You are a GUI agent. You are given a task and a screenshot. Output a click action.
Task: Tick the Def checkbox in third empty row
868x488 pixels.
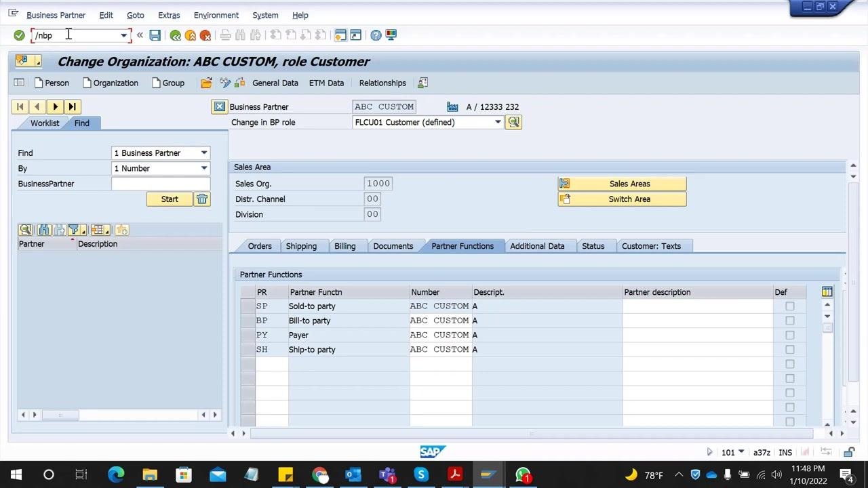point(790,393)
